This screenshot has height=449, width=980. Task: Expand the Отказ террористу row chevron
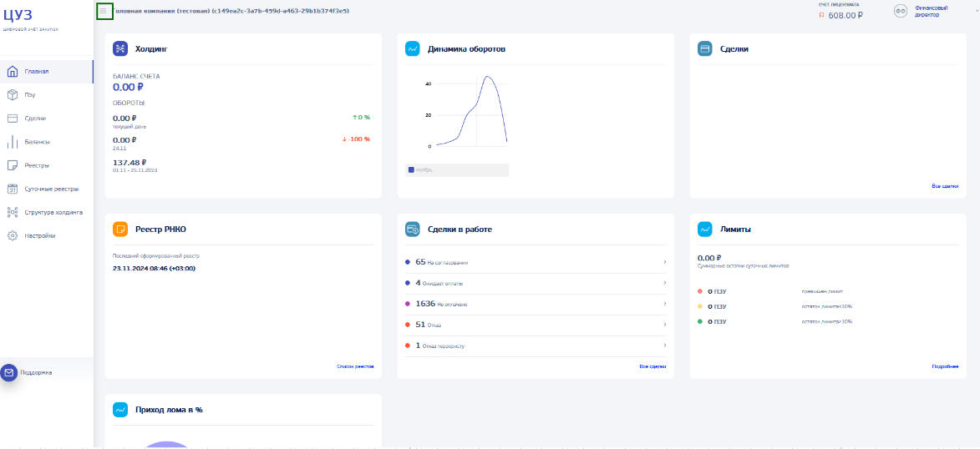[x=665, y=345]
